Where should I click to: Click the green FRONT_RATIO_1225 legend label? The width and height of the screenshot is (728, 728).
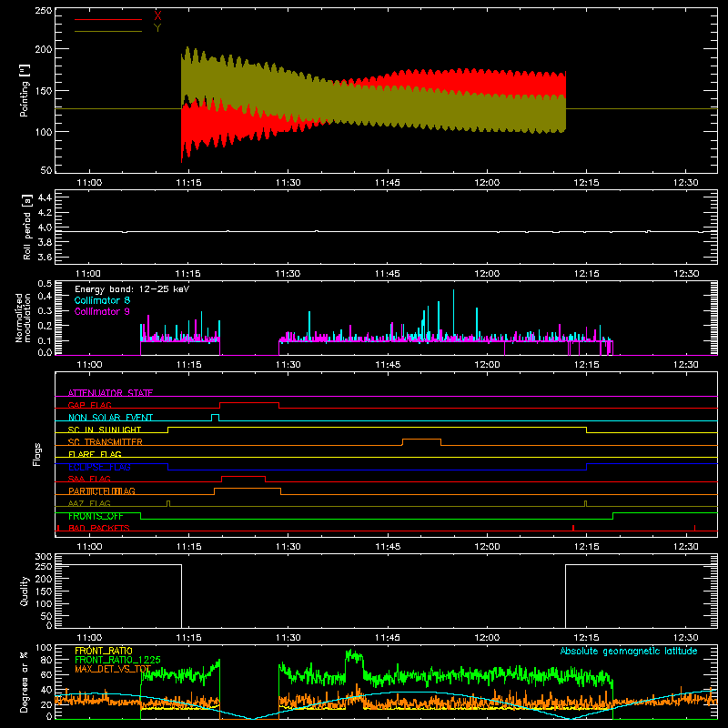[117, 660]
